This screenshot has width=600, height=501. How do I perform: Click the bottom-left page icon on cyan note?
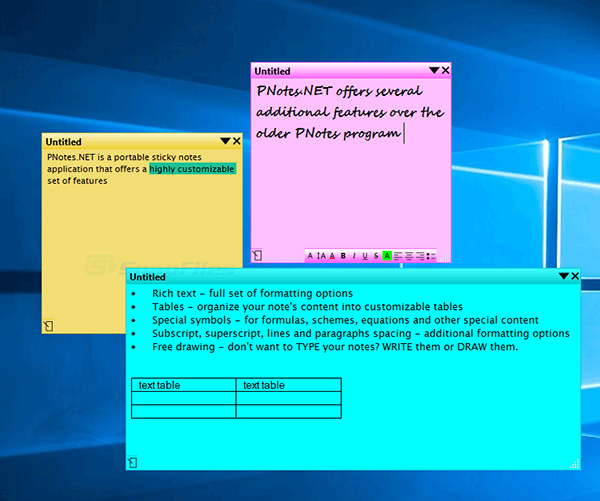132,462
